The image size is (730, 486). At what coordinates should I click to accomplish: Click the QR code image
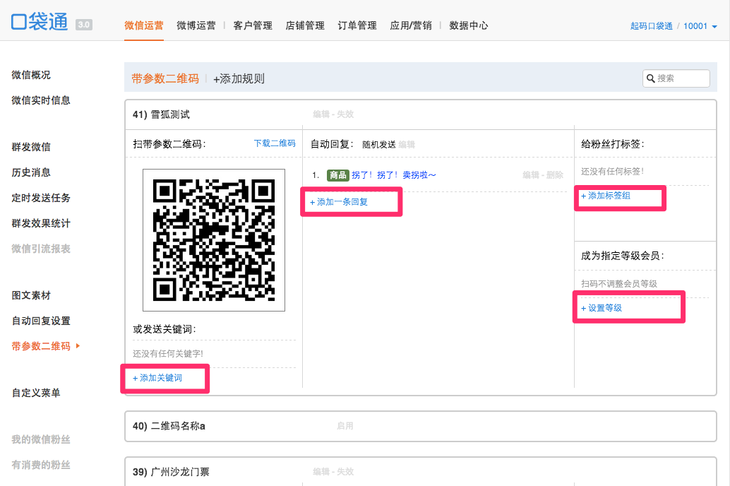[x=213, y=241]
